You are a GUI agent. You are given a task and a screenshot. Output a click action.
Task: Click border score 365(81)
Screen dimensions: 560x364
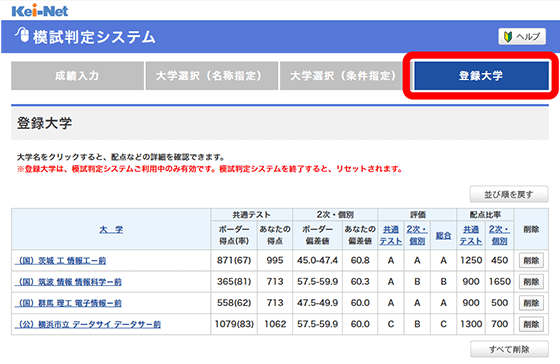pyautogui.click(x=234, y=281)
